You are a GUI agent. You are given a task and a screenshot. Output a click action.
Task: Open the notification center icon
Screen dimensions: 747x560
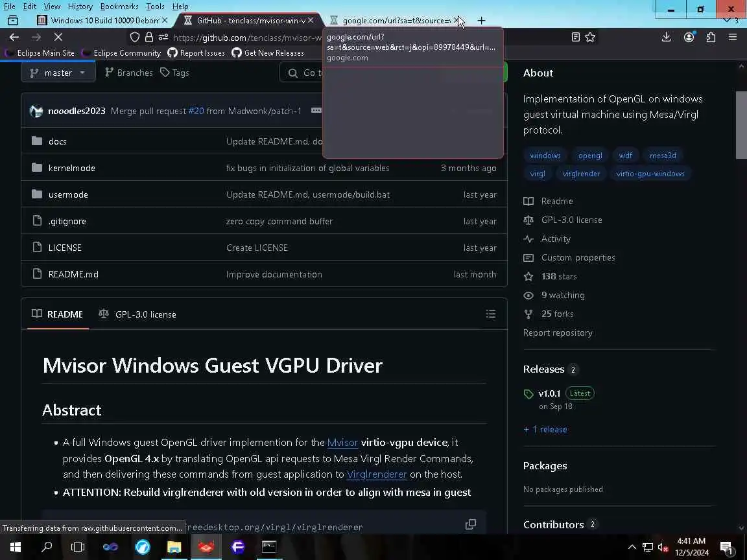(x=726, y=547)
